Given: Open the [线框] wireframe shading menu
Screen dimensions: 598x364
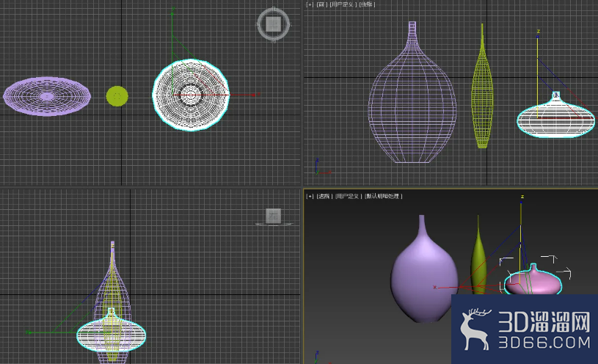Looking at the screenshot, I should (x=368, y=4).
